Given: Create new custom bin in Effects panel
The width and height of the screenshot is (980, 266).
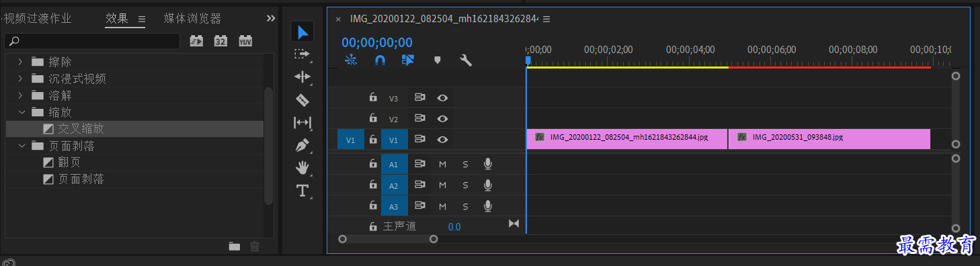Looking at the screenshot, I should click(x=234, y=247).
